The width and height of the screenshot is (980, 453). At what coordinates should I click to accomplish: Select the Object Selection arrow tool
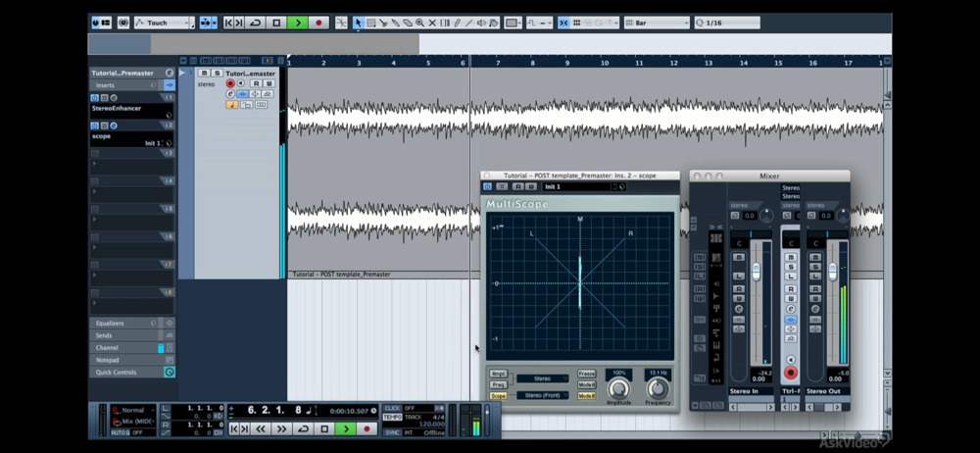[x=358, y=23]
